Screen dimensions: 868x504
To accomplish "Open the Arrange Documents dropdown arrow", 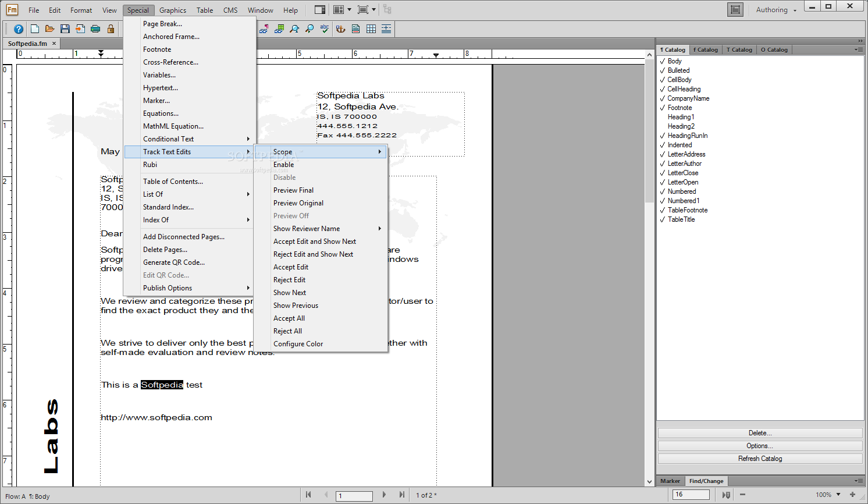I will 349,10.
